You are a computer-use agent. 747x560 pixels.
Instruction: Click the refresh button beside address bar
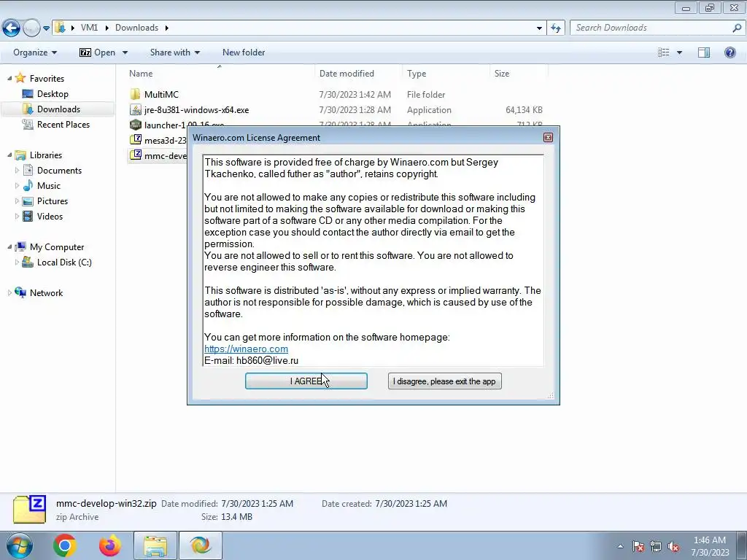click(x=555, y=28)
